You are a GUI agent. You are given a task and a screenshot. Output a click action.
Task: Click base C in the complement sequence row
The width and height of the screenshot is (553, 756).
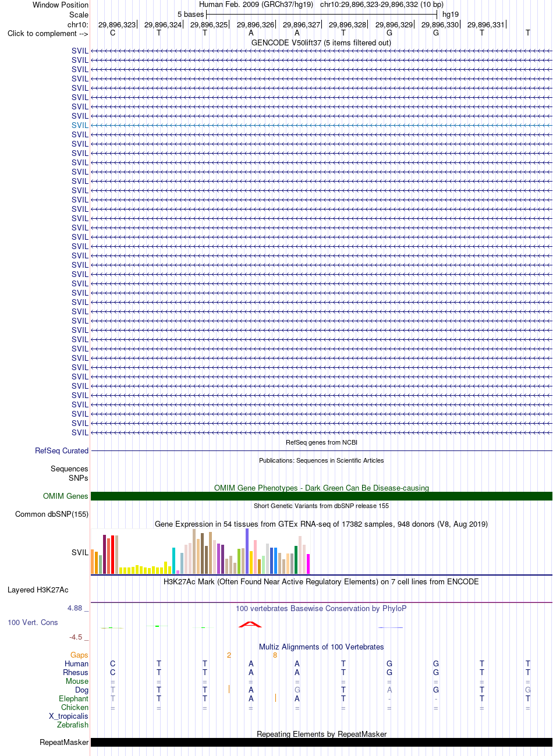(x=113, y=33)
